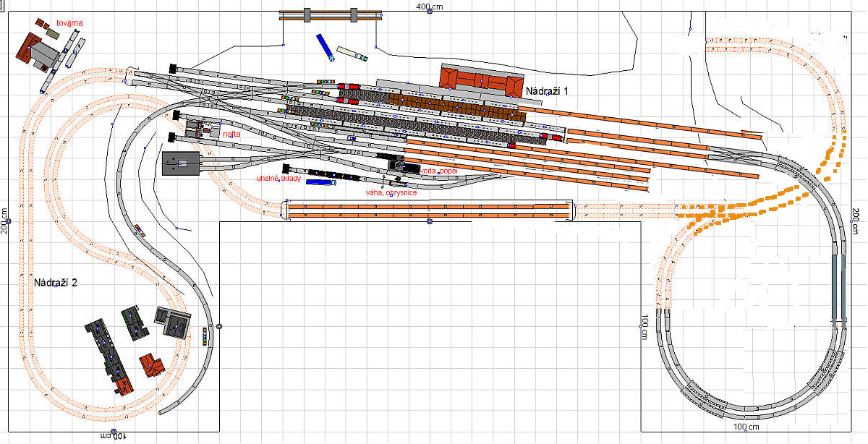
Task: Click the vertical signal beside Nádraží 2 curve
Action: coord(205,336)
